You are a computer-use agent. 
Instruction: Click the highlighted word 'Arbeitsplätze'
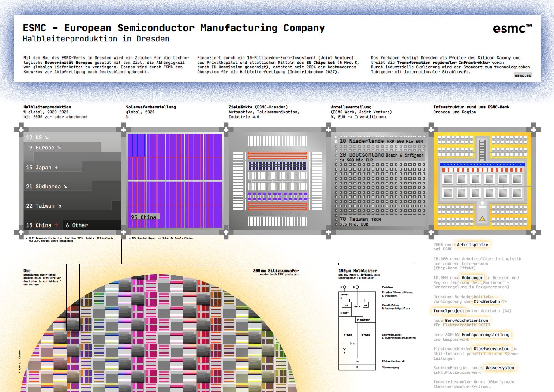[x=473, y=244]
